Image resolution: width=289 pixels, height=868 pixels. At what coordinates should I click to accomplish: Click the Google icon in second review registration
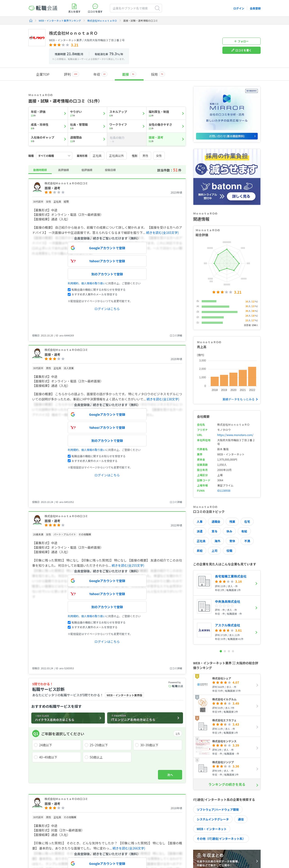click(73, 414)
